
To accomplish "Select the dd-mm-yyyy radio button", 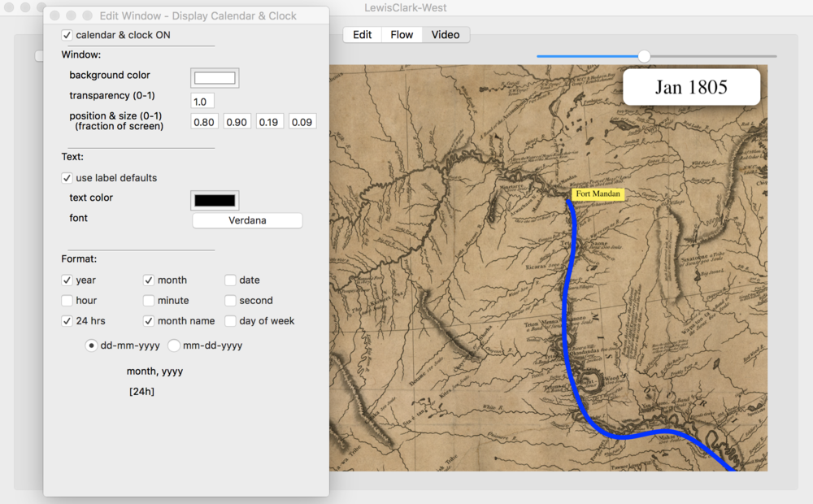I will tap(91, 345).
